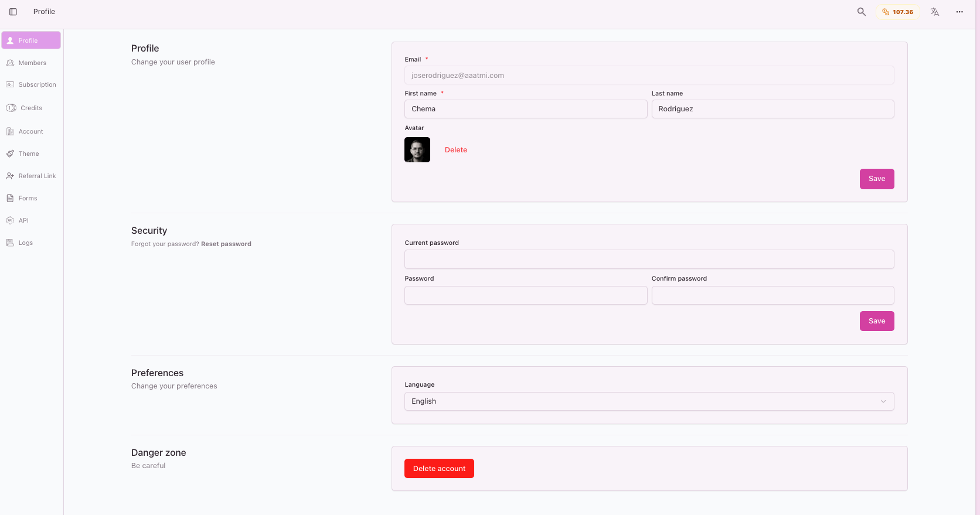
Task: Open the search magnifier icon
Action: (861, 12)
